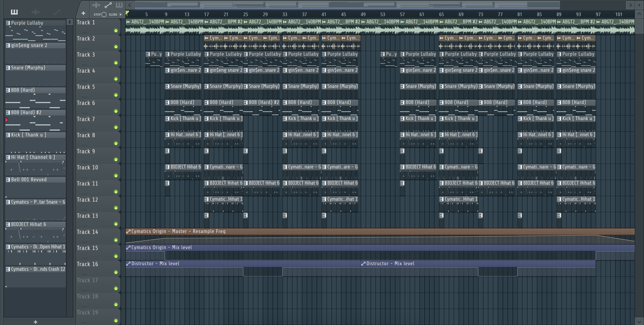Viewport: 644px width, 325px height.
Task: Click the Distructor - Mix level automation clip
Action: [x=155, y=263]
